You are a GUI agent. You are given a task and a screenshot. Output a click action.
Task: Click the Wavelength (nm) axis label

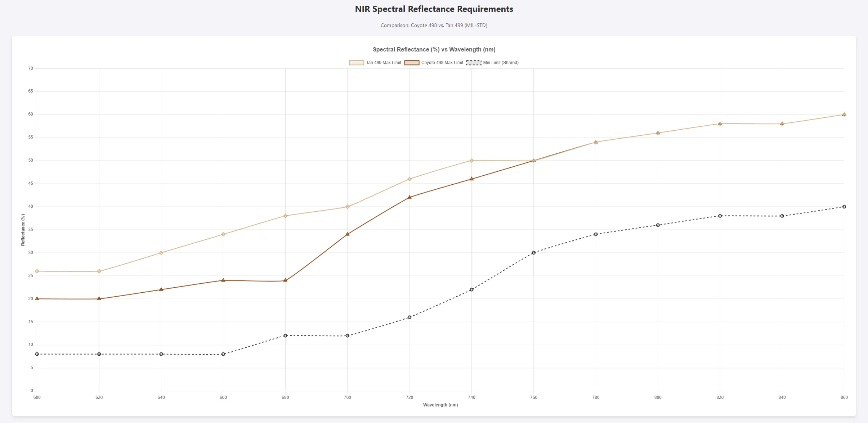[x=440, y=405]
